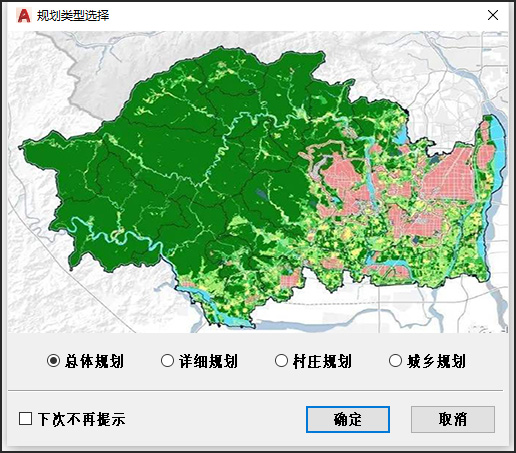
Task: Dismiss using the 取消 button
Action: (x=453, y=419)
